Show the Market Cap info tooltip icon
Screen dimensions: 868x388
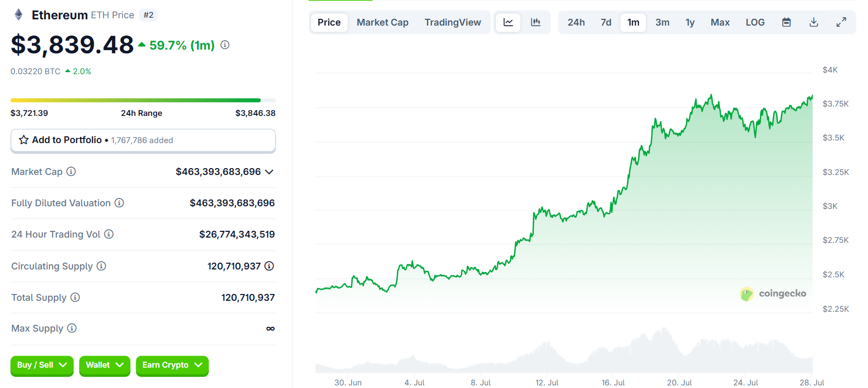(71, 171)
